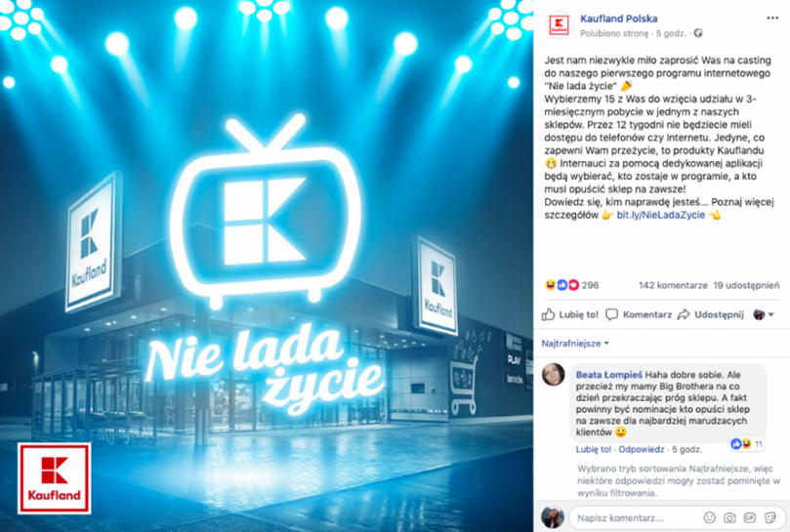Open Kaufland Polska page name link
The width and height of the screenshot is (790, 532).
click(x=619, y=19)
